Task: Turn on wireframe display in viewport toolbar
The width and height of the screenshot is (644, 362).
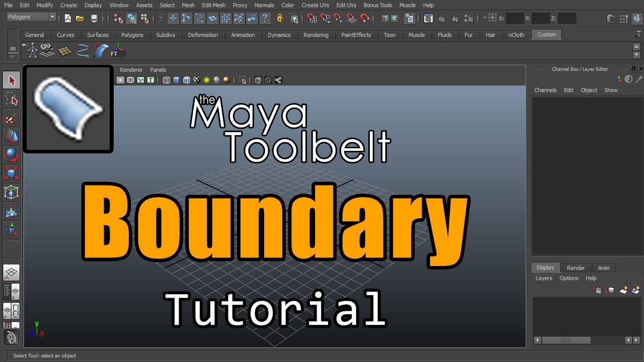Action: click(167, 80)
